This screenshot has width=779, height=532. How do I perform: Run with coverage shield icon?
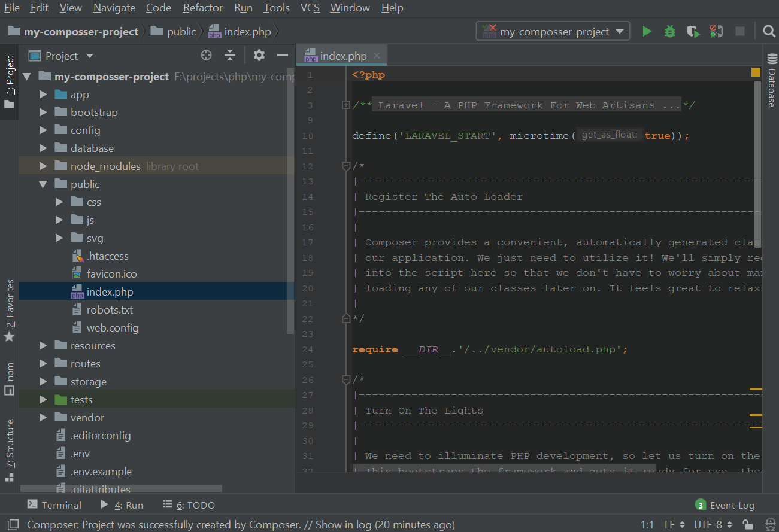[x=693, y=32]
